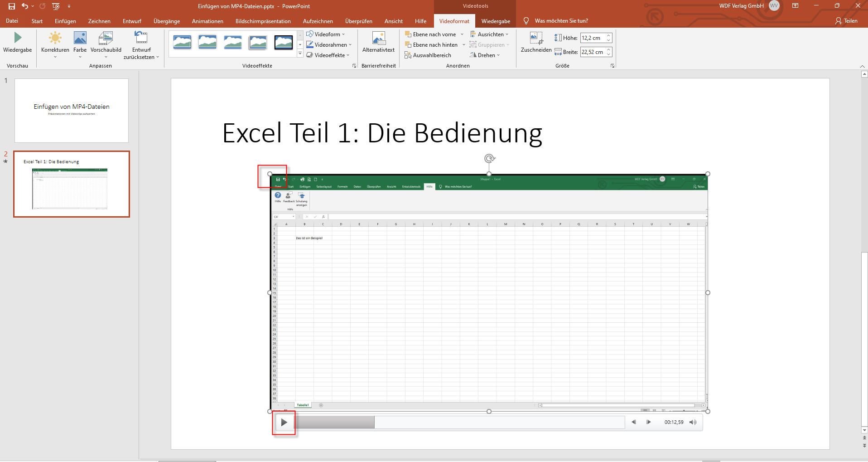Image resolution: width=868 pixels, height=462 pixels.
Task: Switch to the Bildschirmpräsentation tab
Action: click(263, 21)
